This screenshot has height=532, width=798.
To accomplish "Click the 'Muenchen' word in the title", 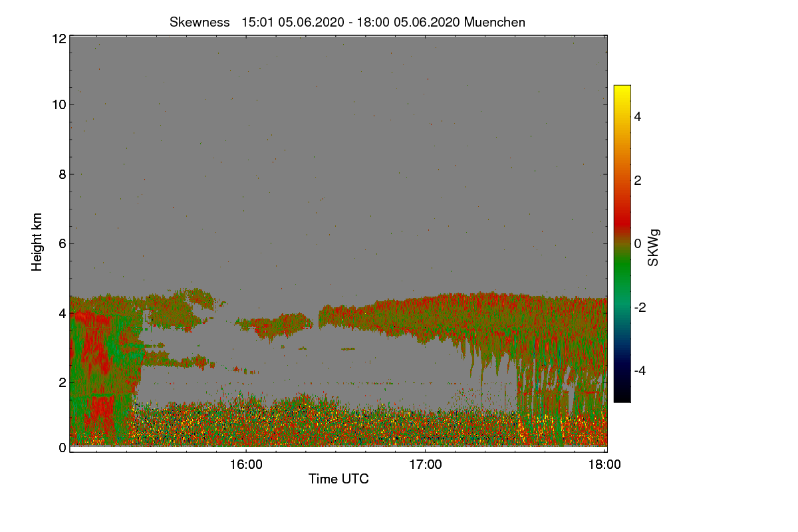I will click(x=495, y=22).
